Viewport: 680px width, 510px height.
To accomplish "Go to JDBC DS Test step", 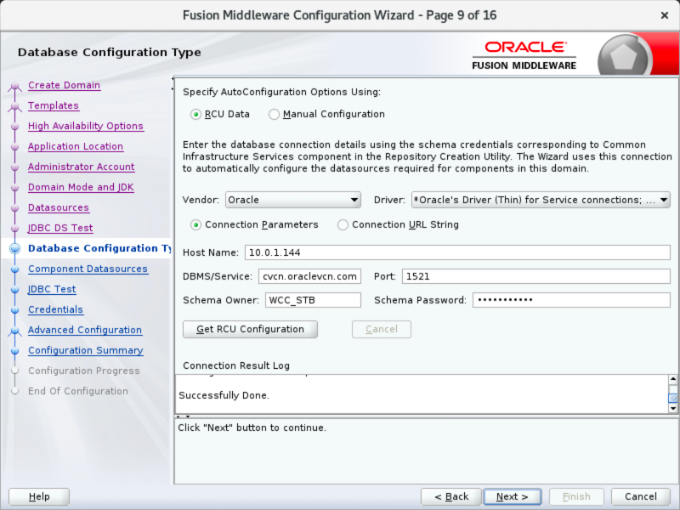I will tap(60, 228).
